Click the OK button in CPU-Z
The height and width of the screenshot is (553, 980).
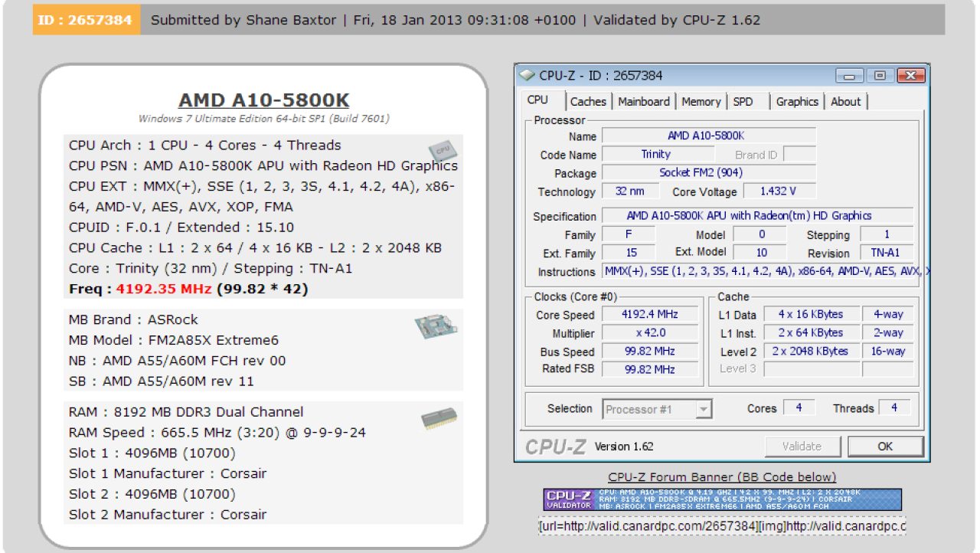885,447
